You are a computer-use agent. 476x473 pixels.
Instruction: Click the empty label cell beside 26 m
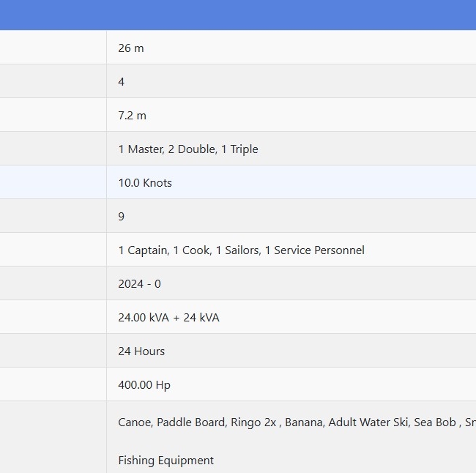point(53,48)
